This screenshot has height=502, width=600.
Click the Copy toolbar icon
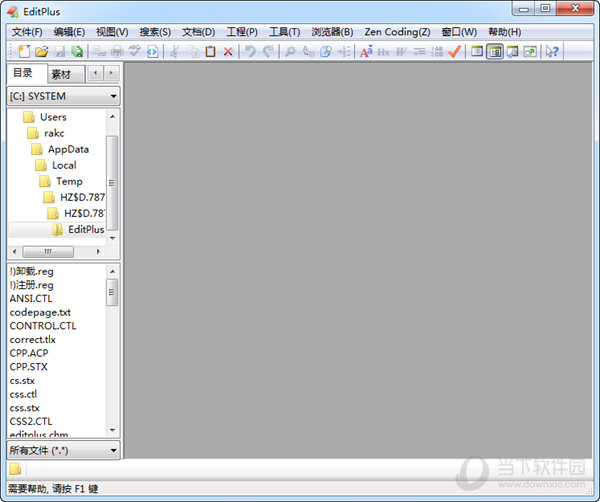coord(193,51)
